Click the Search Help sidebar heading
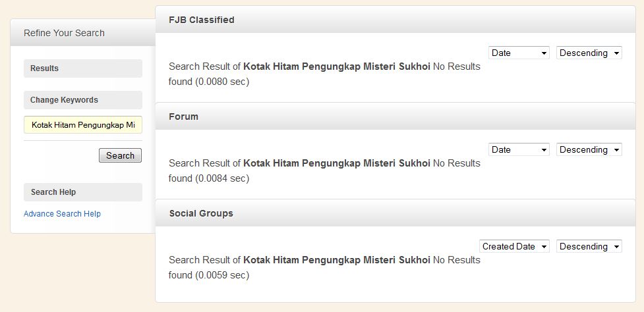This screenshot has height=312, width=644. point(83,192)
